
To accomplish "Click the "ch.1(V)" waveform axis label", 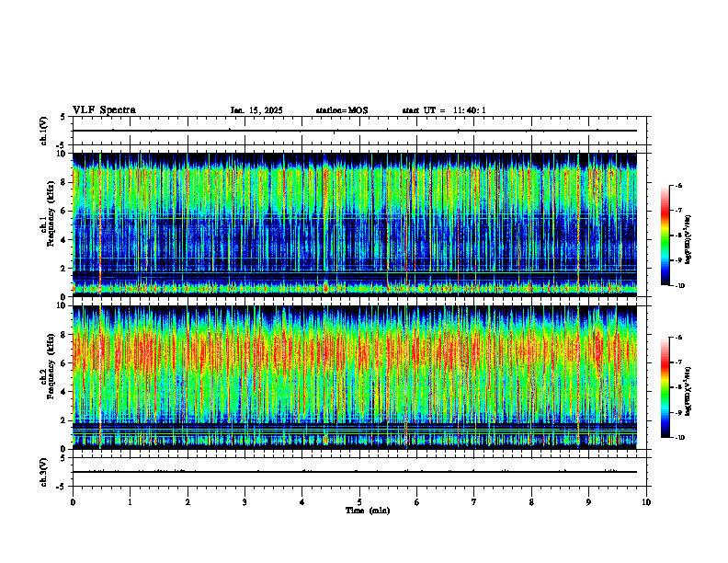I will 43,131.
